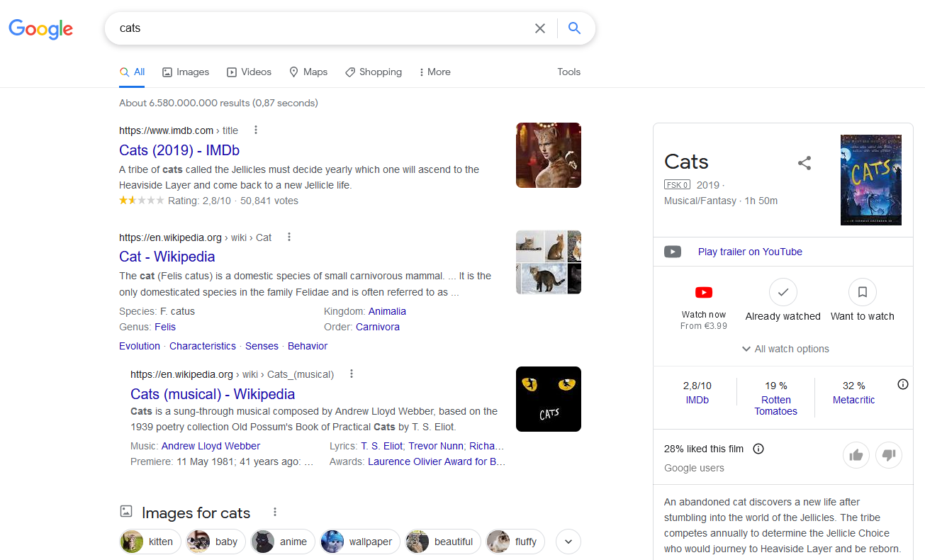Mark film as Already watched
Screen dimensions: 925x560
(x=783, y=292)
